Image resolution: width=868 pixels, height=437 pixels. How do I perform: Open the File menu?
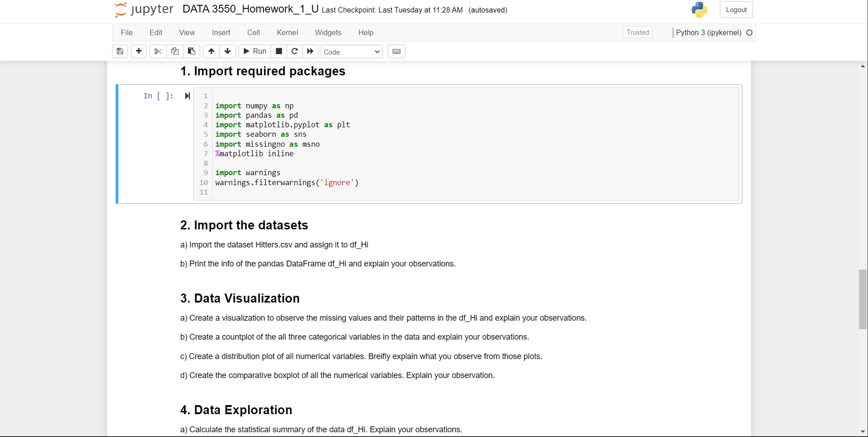point(126,33)
